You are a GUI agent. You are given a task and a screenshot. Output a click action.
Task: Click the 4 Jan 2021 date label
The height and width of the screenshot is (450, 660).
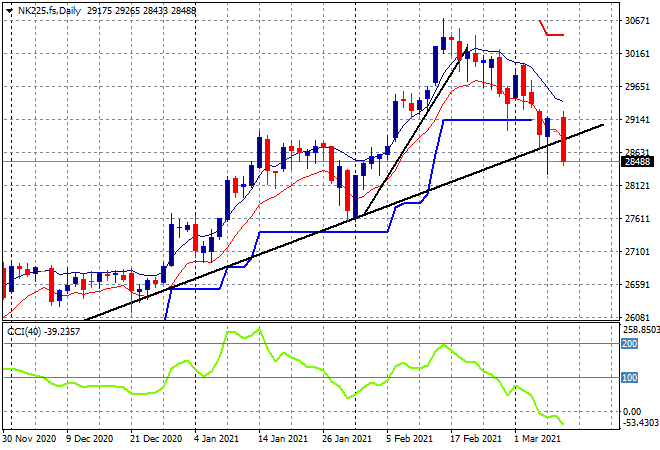tap(216, 439)
